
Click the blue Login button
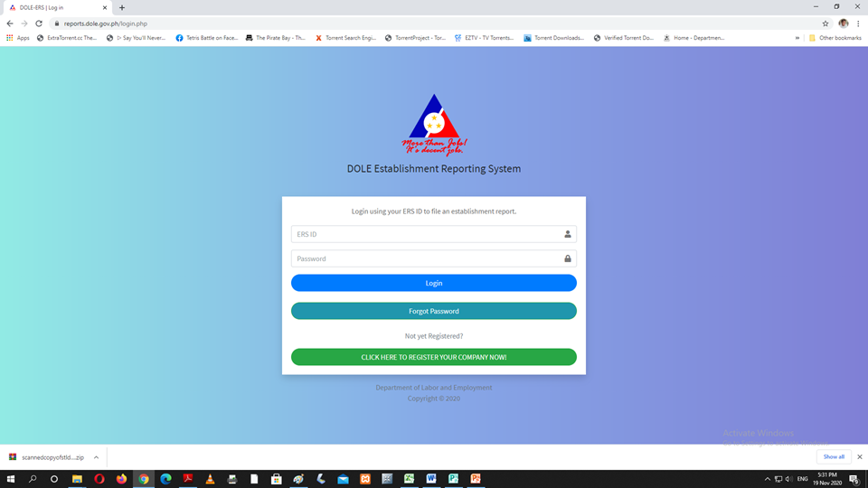[x=434, y=283]
